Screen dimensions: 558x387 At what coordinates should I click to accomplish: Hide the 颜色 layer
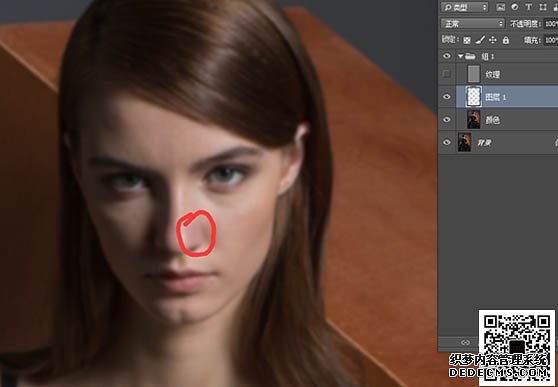click(x=447, y=120)
